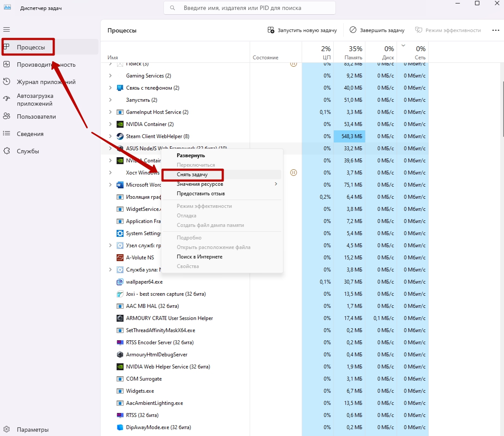The image size is (504, 436).
Task: Click Режим эффективности toolbar button
Action: tap(448, 30)
